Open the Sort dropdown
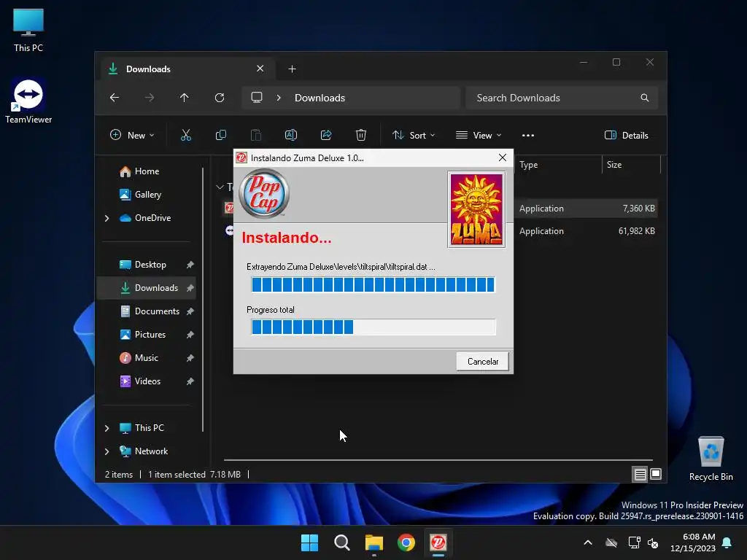The width and height of the screenshot is (747, 560). pos(414,135)
